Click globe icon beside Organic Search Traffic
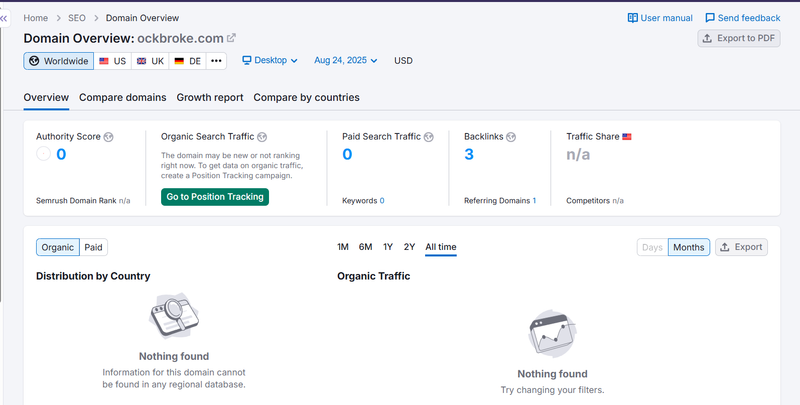 (x=262, y=137)
